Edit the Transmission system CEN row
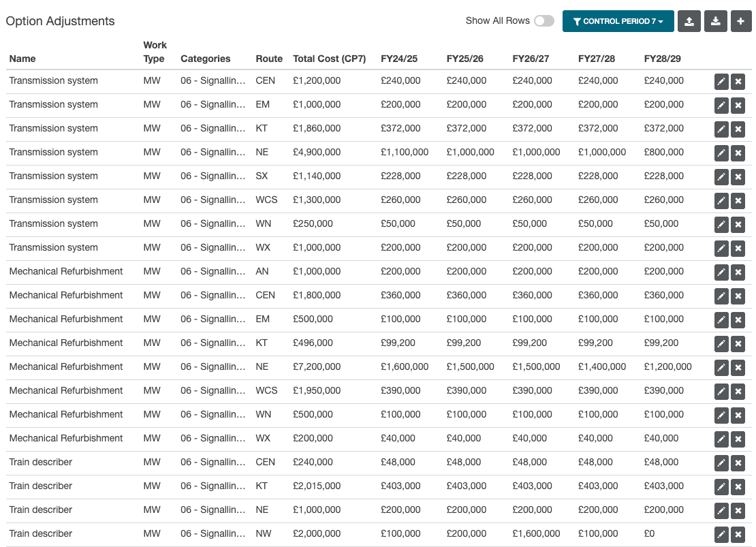Viewport: 756px width, 547px height. [721, 82]
